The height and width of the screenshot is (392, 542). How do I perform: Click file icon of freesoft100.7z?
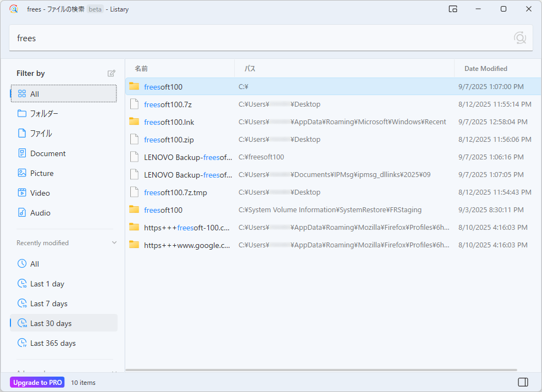click(134, 104)
